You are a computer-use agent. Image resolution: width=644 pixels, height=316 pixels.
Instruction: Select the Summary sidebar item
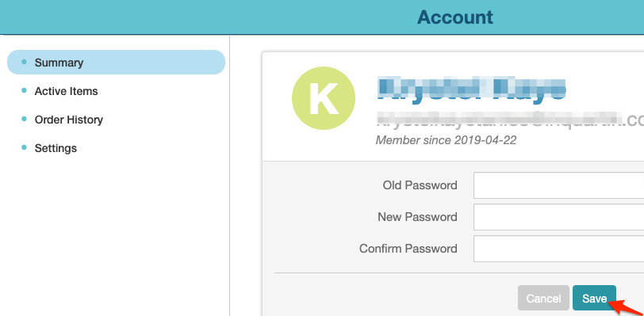(117, 63)
